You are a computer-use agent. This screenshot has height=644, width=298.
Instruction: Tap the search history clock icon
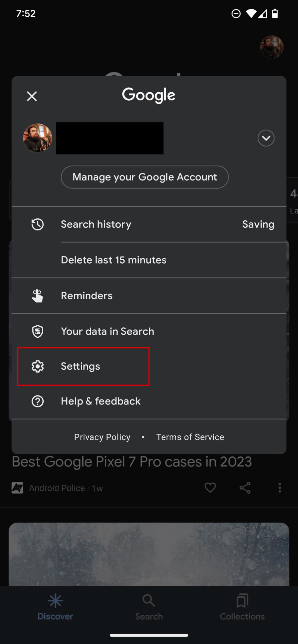38,224
